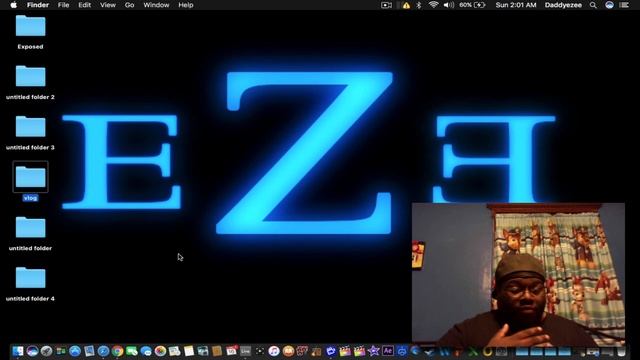Open FaceTime green icon in Dock
This screenshot has height=360, width=640.
[x=131, y=351]
